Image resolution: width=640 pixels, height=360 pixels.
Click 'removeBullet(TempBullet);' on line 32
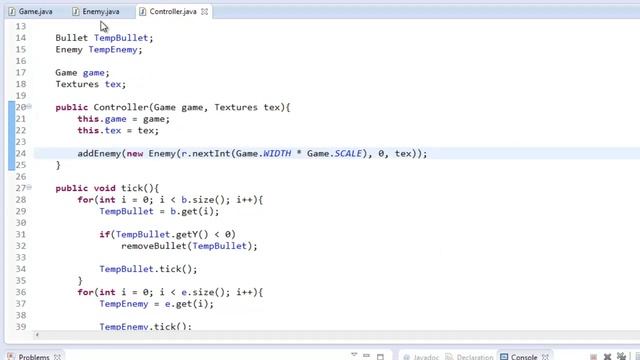189,246
